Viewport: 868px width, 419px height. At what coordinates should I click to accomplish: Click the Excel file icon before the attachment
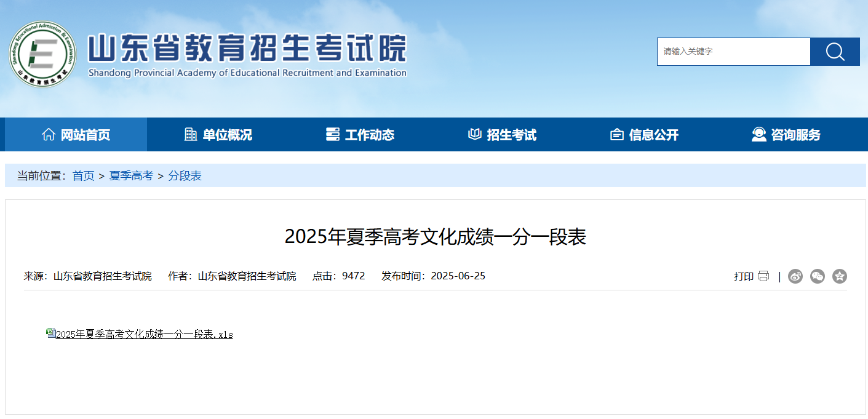pos(51,333)
